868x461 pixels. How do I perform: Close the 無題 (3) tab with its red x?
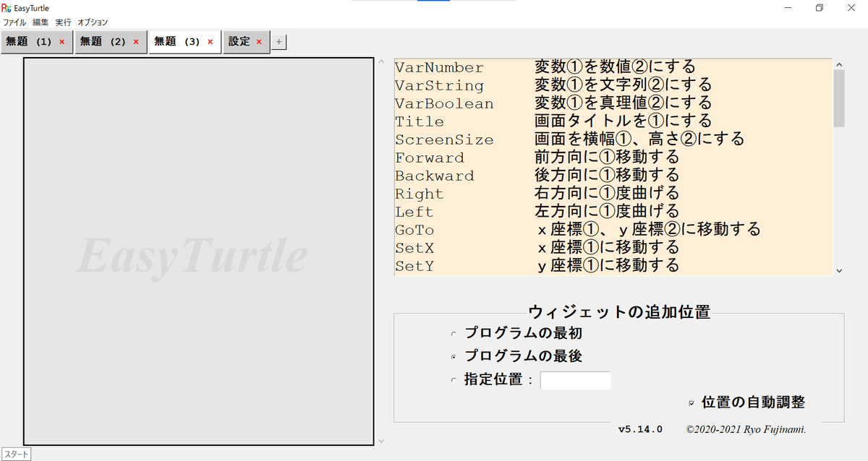(x=210, y=42)
